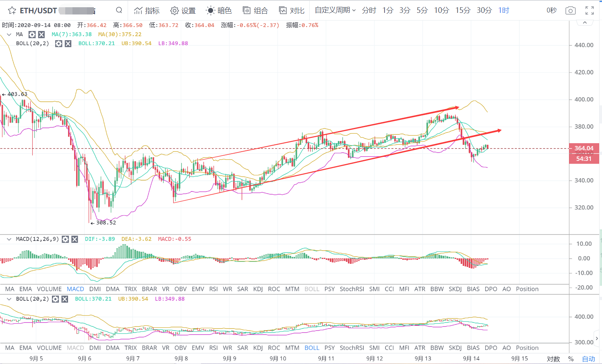Open the symbol search magnifier
The image size is (602, 364).
click(119, 10)
